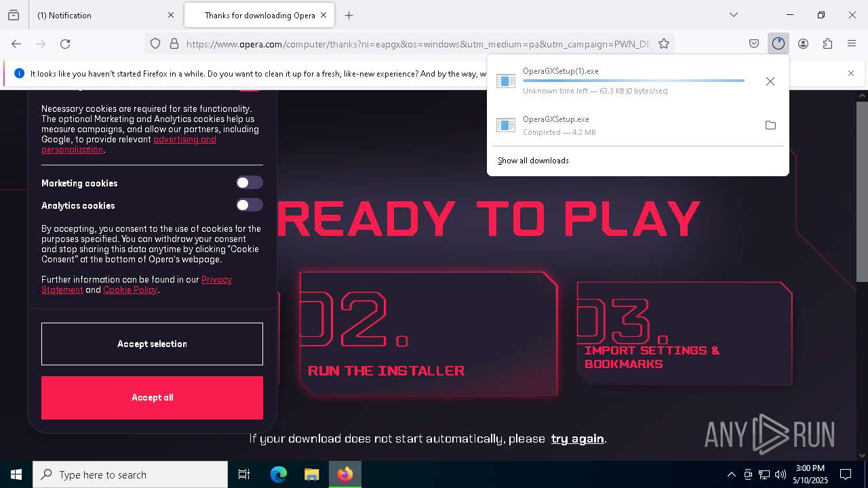Close Thanks for downloading Opera tab
868x488 pixels.
coord(323,15)
